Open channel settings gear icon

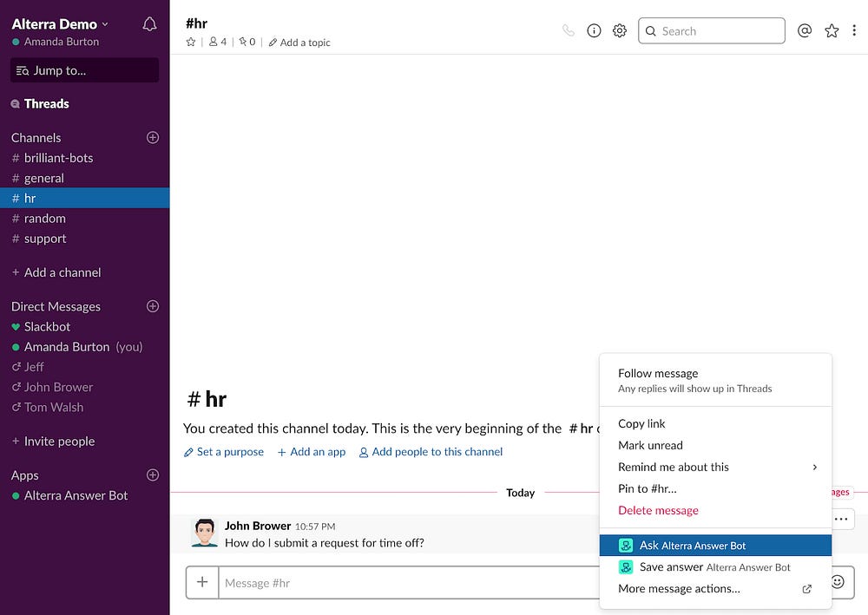click(x=620, y=30)
